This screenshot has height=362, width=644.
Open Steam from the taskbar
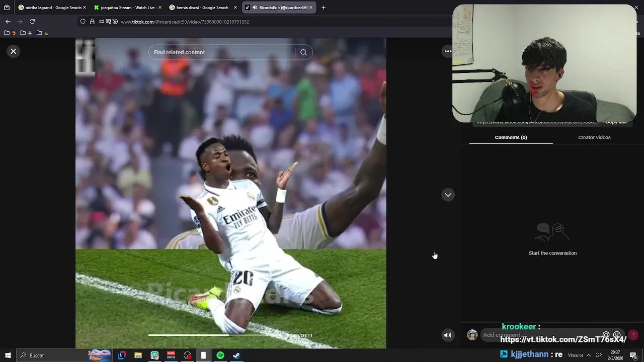coord(236,355)
